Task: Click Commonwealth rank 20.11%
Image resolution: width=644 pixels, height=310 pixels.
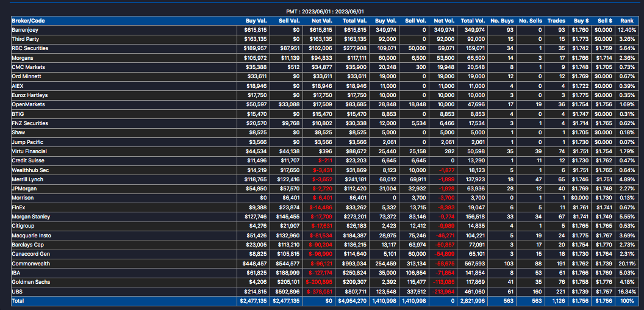Action: point(628,264)
